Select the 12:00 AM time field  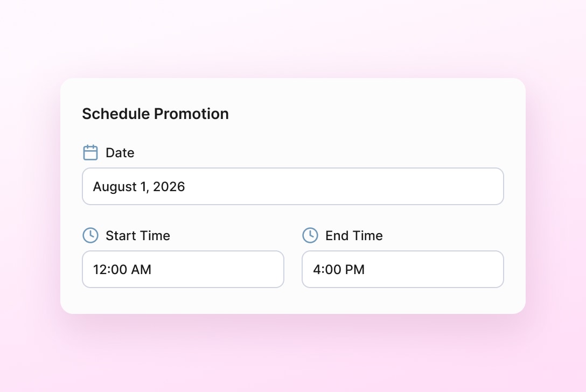pyautogui.click(x=183, y=269)
